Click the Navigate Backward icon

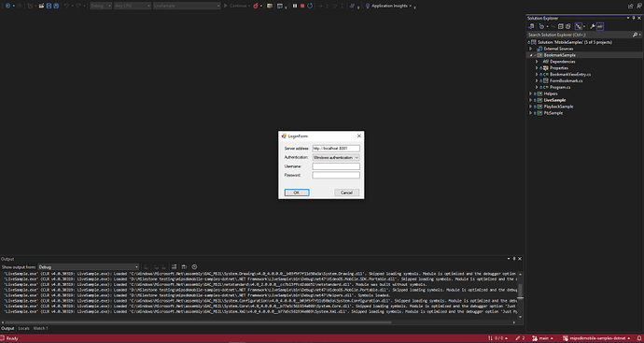(x=7, y=6)
